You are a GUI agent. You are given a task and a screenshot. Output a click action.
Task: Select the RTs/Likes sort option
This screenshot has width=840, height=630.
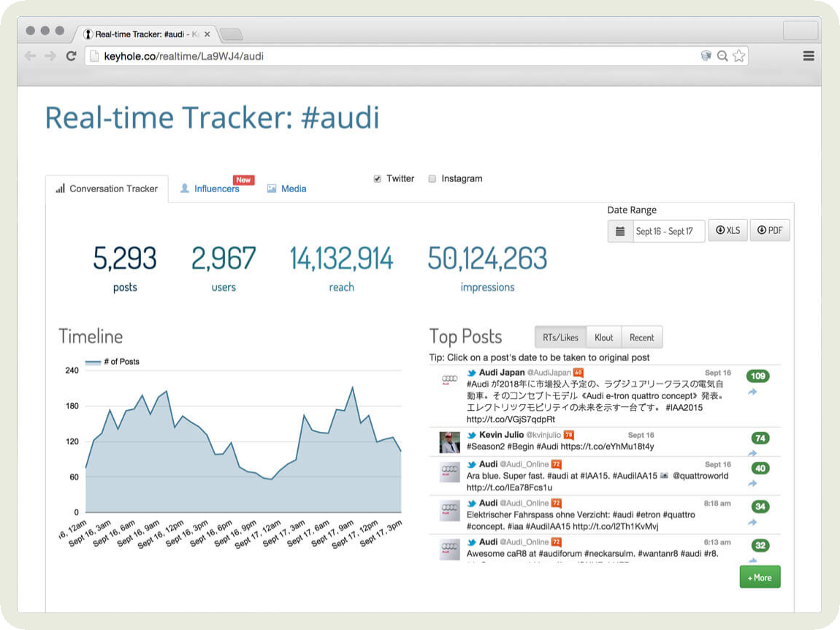[x=560, y=338]
